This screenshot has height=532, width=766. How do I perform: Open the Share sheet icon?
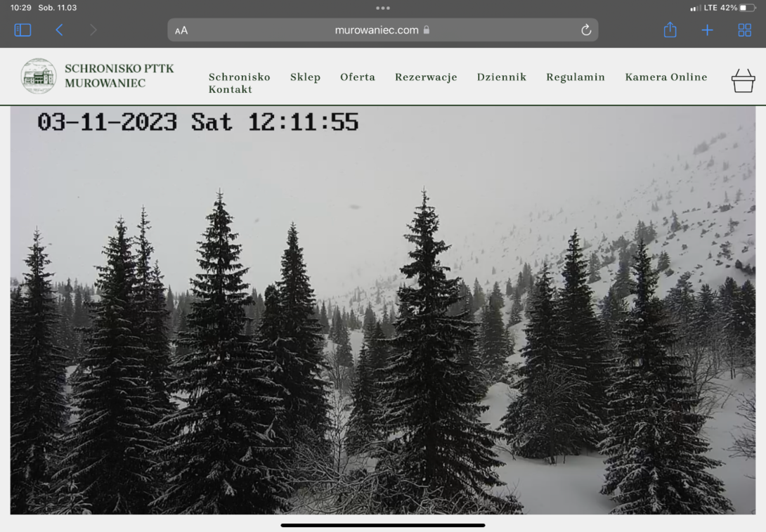(670, 30)
